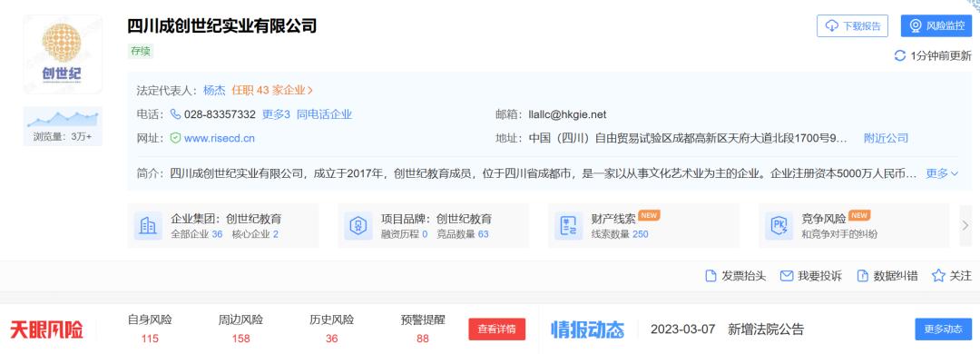Open legal representative 杨杰 link
The height and width of the screenshot is (354, 980).
(214, 90)
